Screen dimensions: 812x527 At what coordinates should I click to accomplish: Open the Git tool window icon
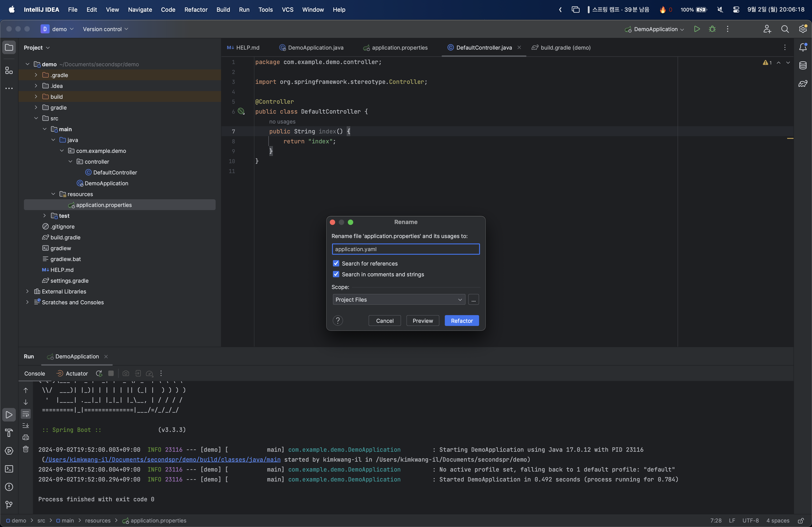coord(9,504)
